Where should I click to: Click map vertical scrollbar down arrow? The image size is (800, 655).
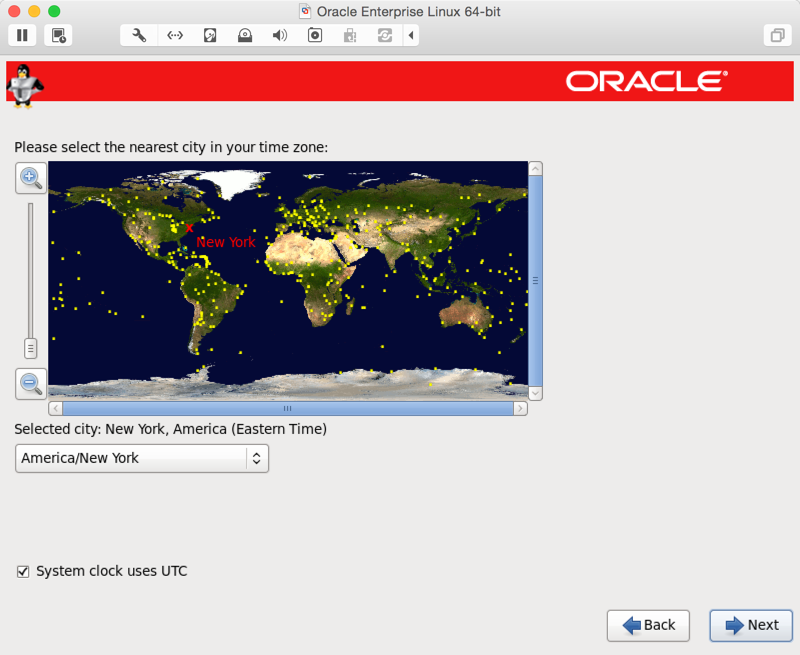[x=535, y=393]
